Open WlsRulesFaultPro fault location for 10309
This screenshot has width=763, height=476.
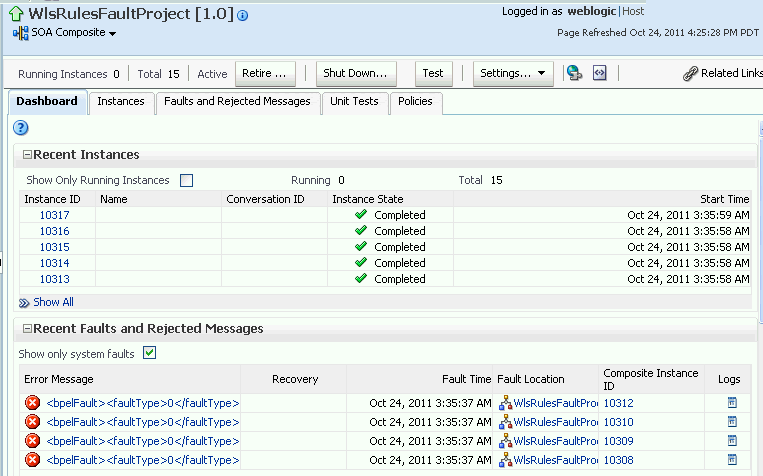556,441
